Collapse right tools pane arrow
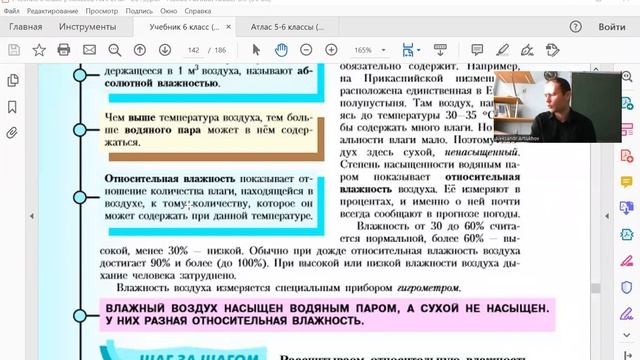 pyautogui.click(x=607, y=216)
